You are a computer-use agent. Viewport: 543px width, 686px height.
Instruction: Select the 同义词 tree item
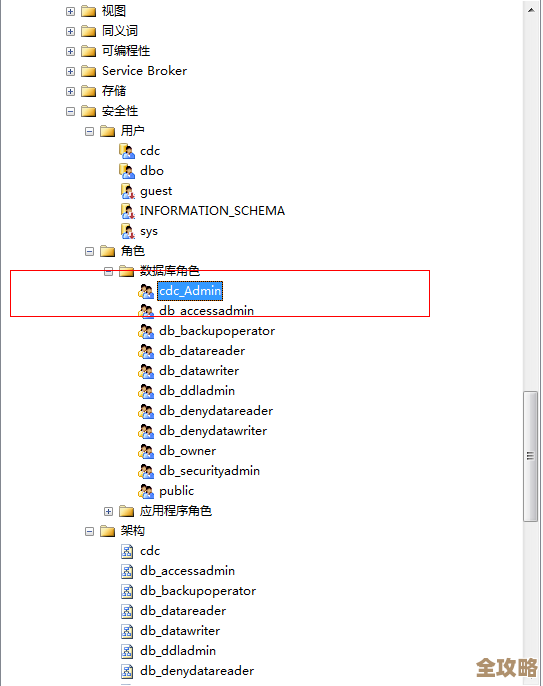click(119, 31)
